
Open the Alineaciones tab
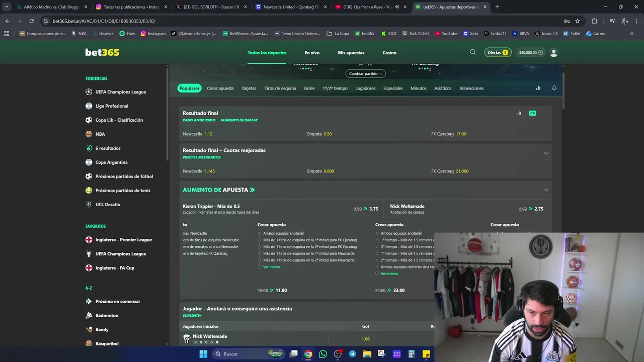(471, 88)
